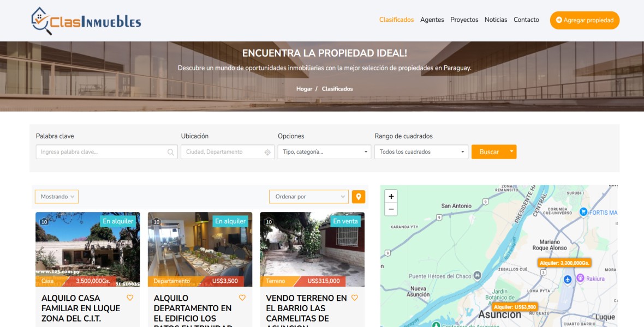Select Agentes from the navigation
Image resolution: width=644 pixels, height=327 pixels.
pyautogui.click(x=432, y=20)
